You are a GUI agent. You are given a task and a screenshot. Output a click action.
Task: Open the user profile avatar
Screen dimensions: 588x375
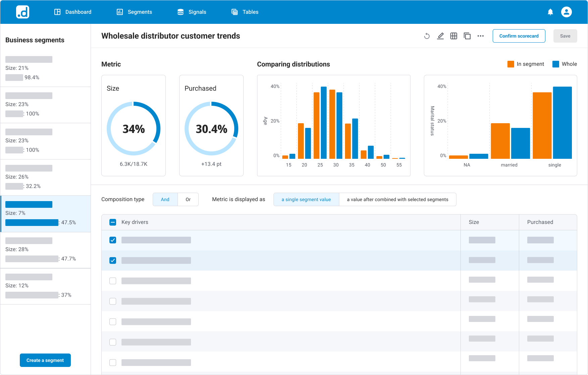tap(567, 12)
